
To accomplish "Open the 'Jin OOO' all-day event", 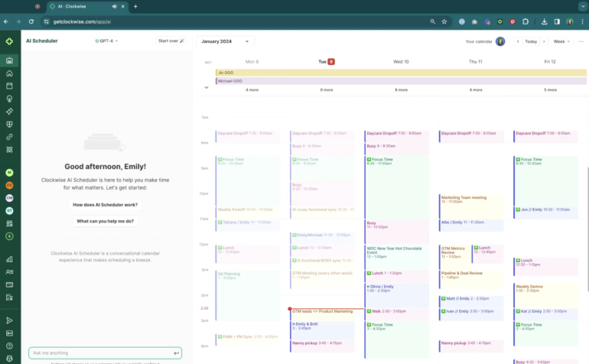I will (x=401, y=73).
